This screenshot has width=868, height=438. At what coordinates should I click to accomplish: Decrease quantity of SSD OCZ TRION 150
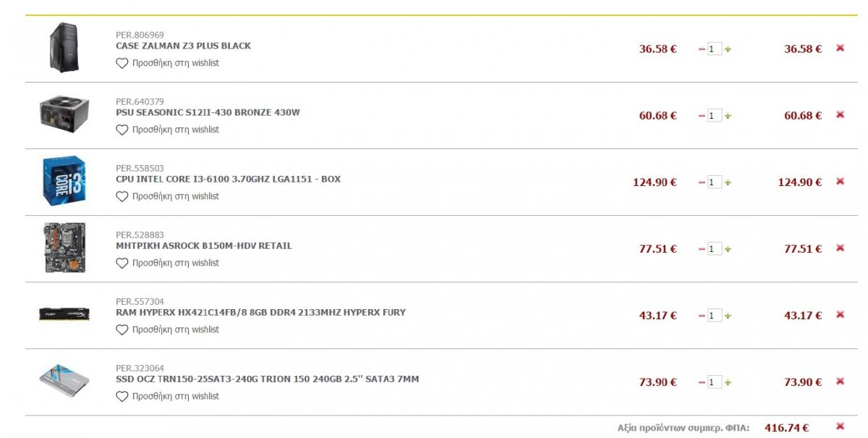(702, 382)
